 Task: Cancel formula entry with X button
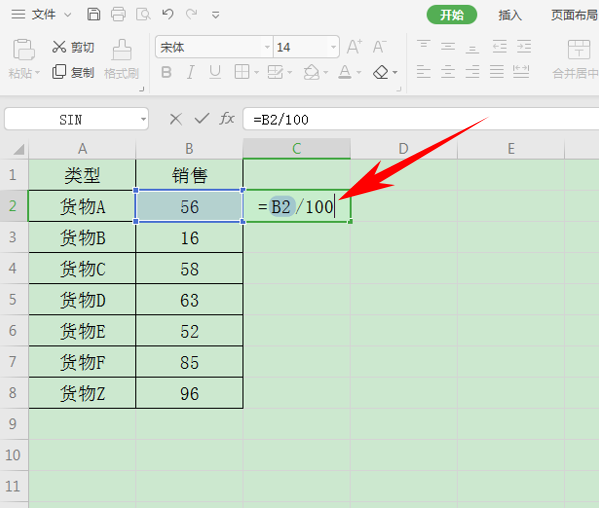coord(176,119)
